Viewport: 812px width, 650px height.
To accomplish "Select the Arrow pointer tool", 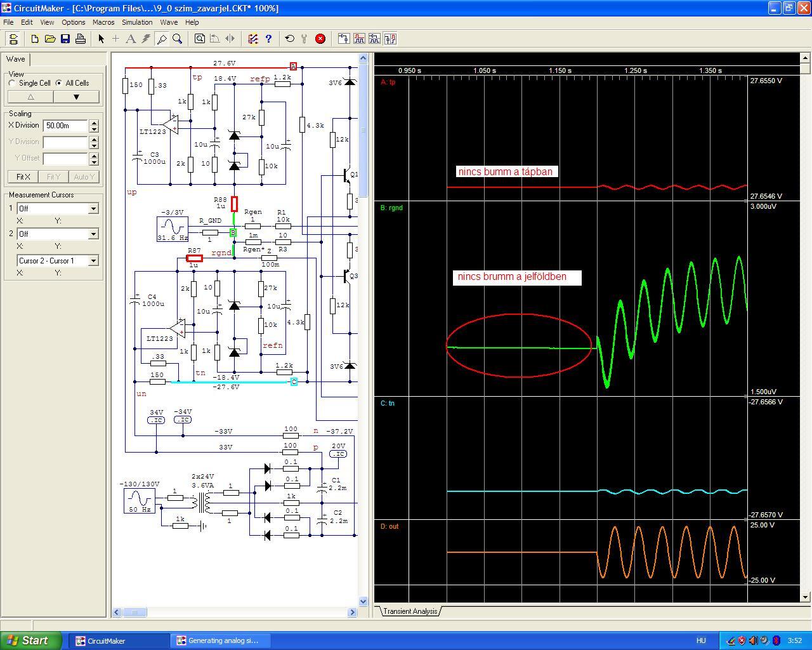I will click(x=101, y=39).
